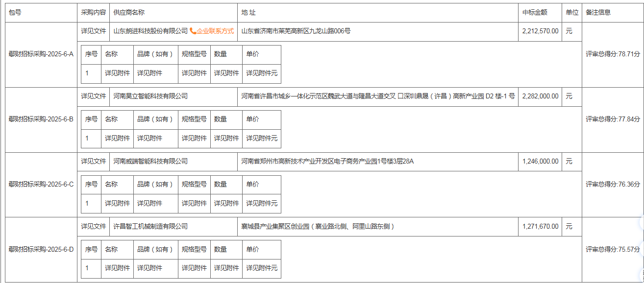
Task: Click 详见附件元 price in package 2025-6-B subtable
Action: (x=262, y=138)
